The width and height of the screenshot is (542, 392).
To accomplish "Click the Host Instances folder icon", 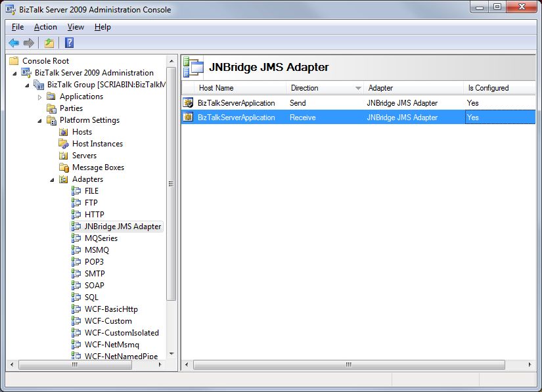I will (64, 144).
